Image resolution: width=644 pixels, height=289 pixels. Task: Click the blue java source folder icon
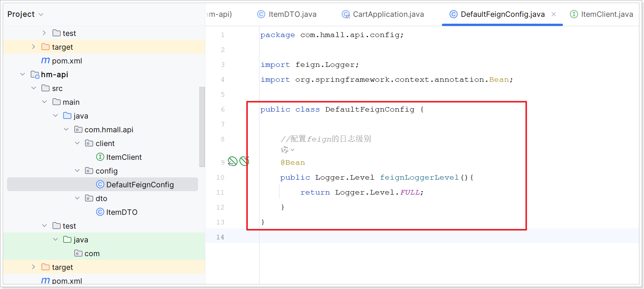67,116
